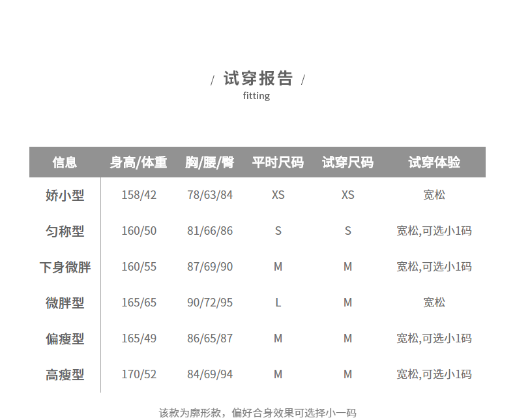The width and height of the screenshot is (515, 420).
Task: Click the fitting subtitle text
Action: tap(256, 96)
